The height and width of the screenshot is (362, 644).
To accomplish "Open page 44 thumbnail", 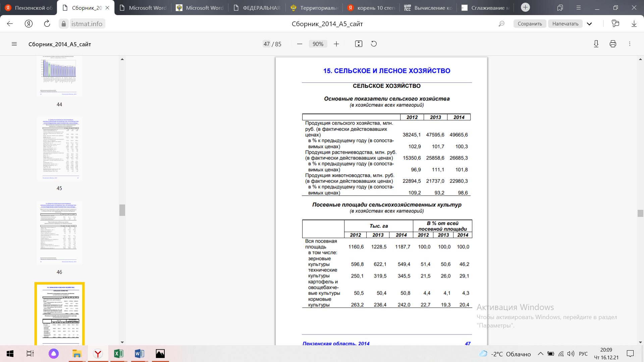I will click(x=59, y=76).
